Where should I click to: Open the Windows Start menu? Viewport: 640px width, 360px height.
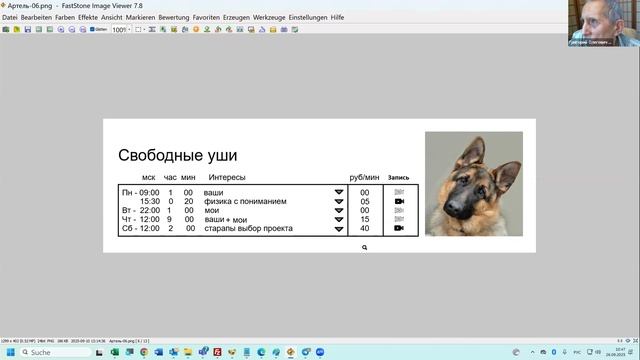tap(11, 352)
